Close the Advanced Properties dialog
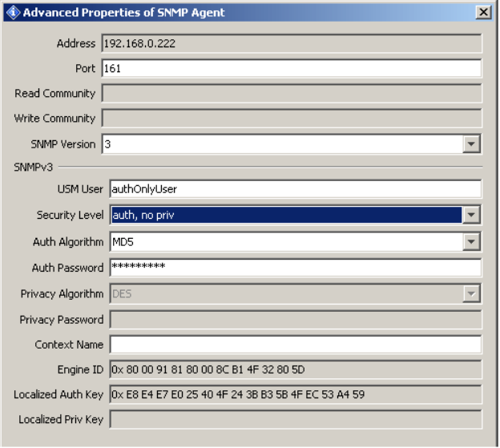Viewport: 500px width, 448px height. point(483,12)
